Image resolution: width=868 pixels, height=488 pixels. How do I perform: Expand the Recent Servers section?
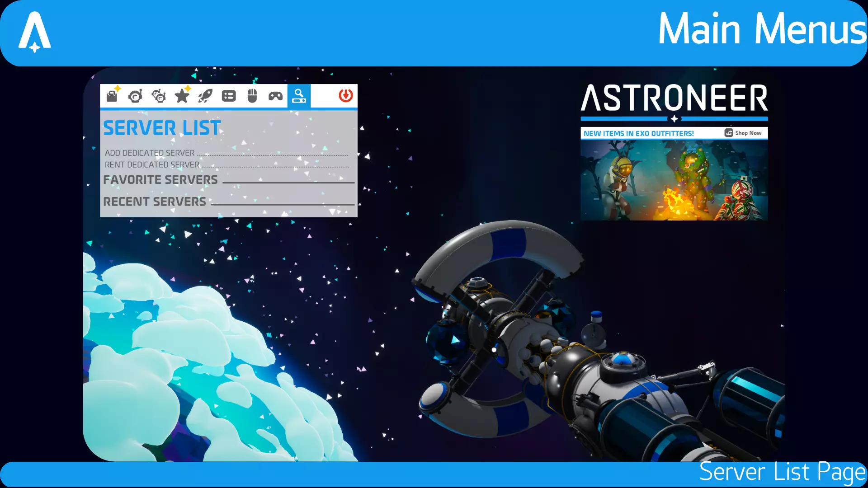[x=155, y=202]
